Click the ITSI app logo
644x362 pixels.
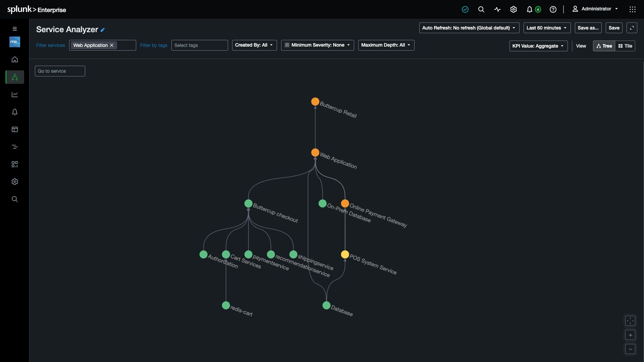pyautogui.click(x=14, y=42)
